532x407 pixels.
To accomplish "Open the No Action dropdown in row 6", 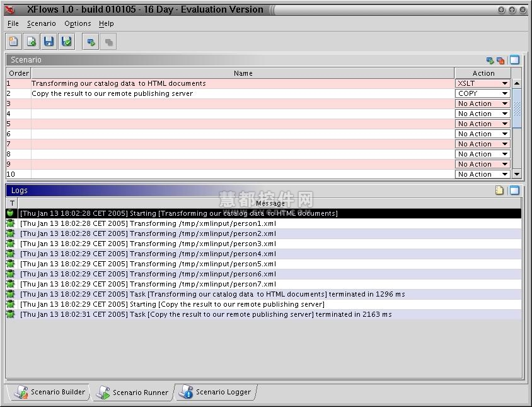I will (x=482, y=134).
